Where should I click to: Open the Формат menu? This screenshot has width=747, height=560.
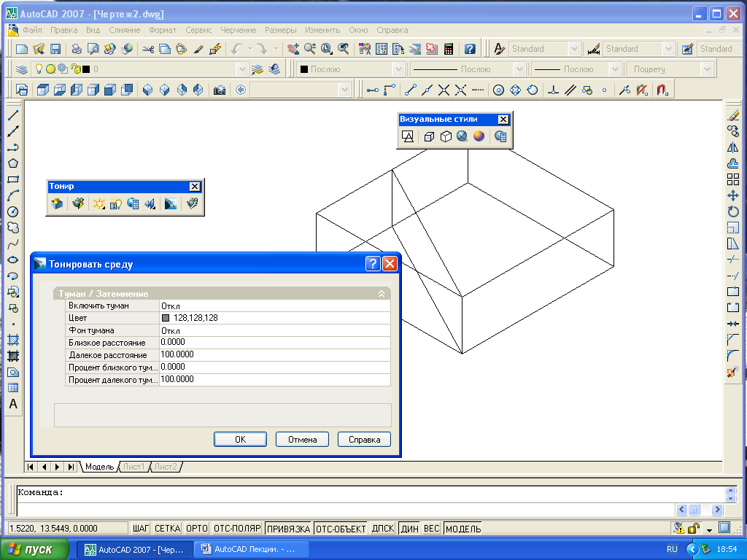[163, 30]
